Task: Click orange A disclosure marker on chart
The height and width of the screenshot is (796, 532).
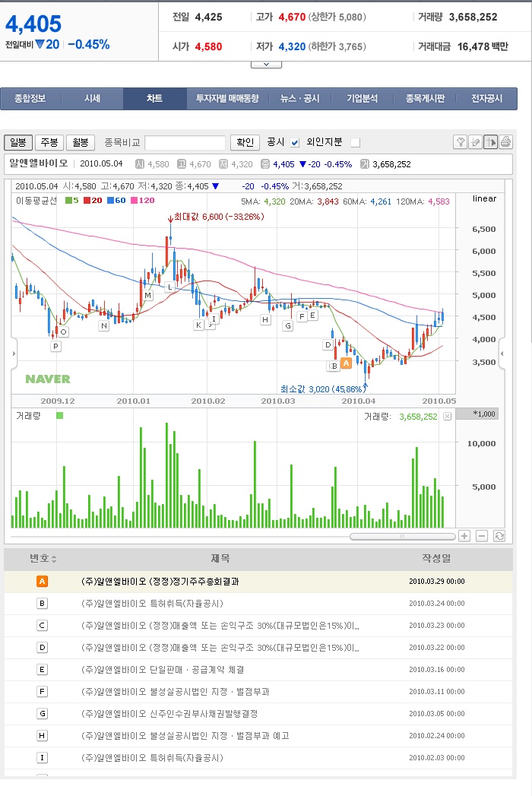Action: pos(347,363)
